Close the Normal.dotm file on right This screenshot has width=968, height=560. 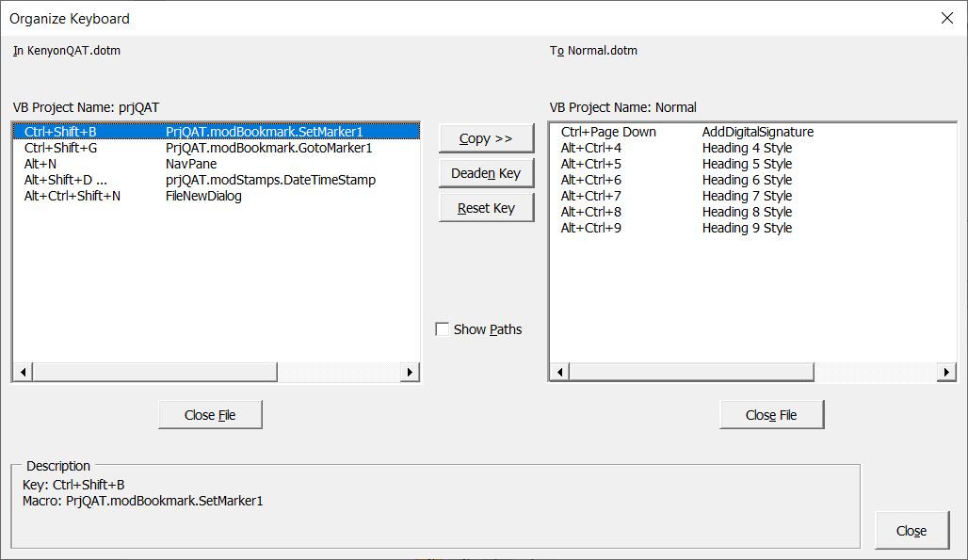coord(771,415)
